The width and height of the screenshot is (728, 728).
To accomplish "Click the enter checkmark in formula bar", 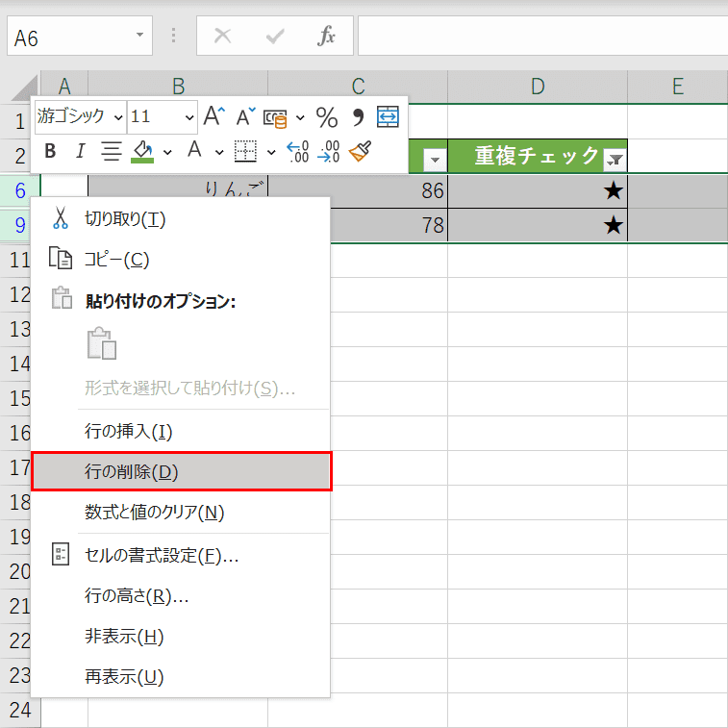I will pos(275,36).
